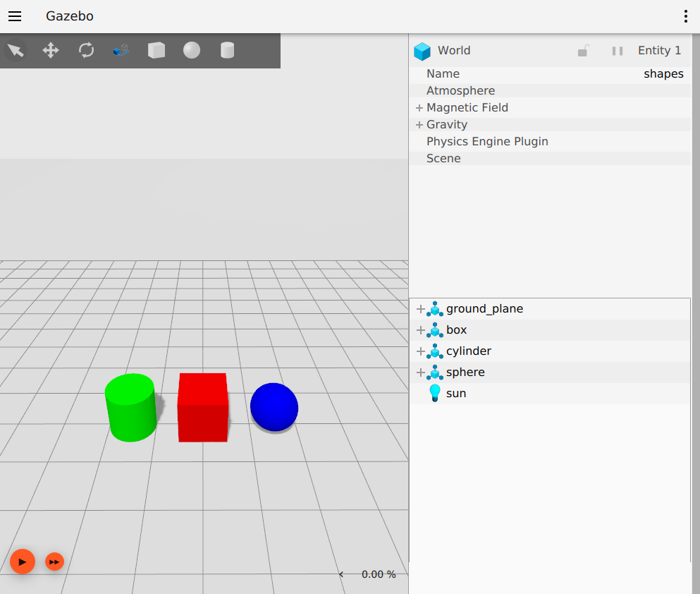Image resolution: width=700 pixels, height=594 pixels.
Task: Step the simulation forward
Action: (x=54, y=562)
